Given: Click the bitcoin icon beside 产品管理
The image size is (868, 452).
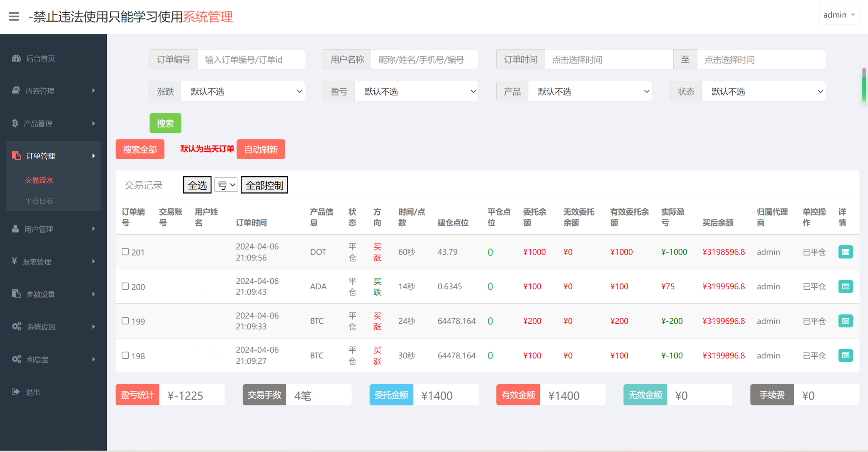Looking at the screenshot, I should coord(15,123).
